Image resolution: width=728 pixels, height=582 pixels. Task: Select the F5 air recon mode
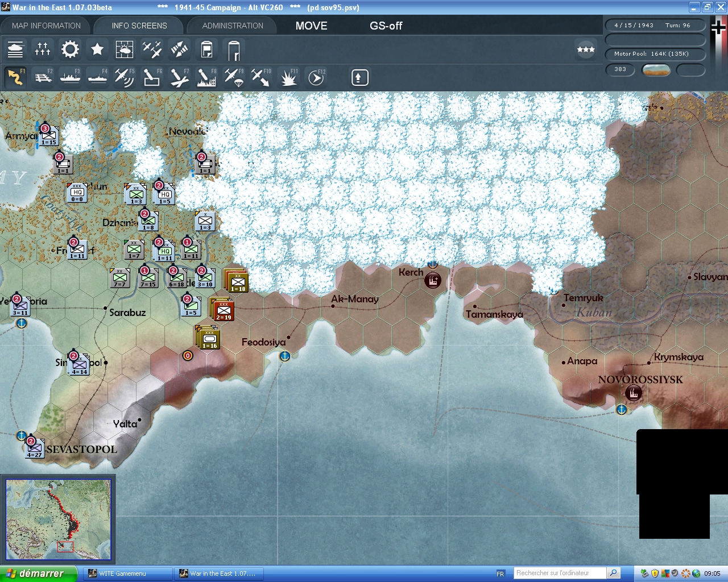(125, 77)
